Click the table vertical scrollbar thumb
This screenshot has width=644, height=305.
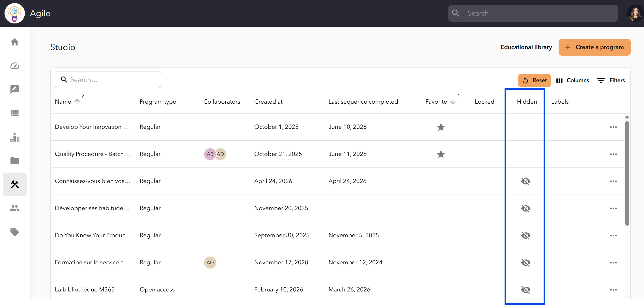(627, 173)
